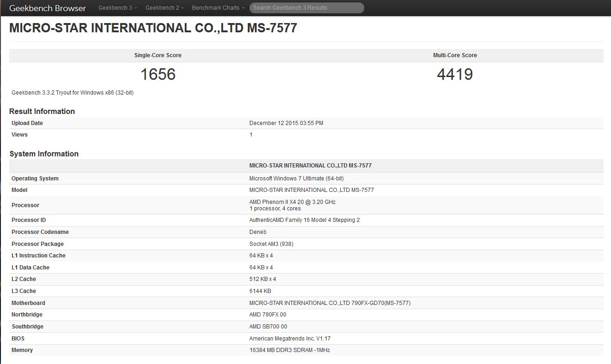This screenshot has height=364, width=611.
Task: Click the Views label
Action: 19,135
